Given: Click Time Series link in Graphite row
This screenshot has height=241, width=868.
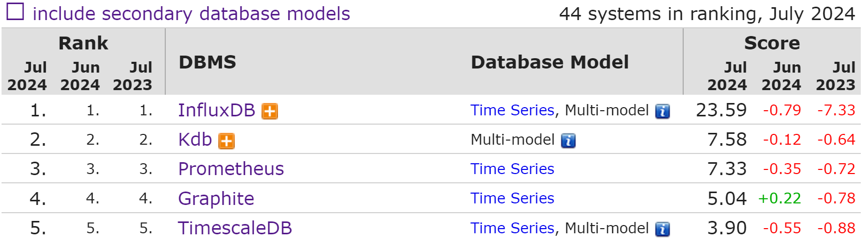Looking at the screenshot, I should (x=512, y=198).
